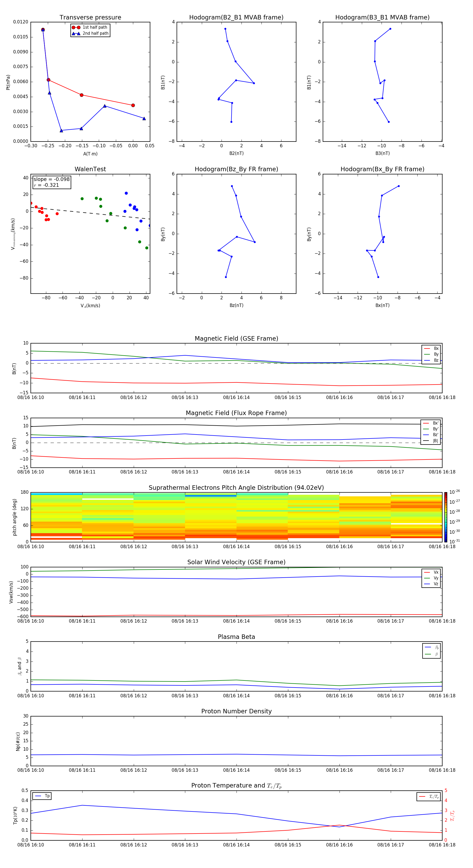Viewport: 473px width, 868px height.
Task: Click the 'Transverse pressure' plot title
Action: tap(90, 18)
